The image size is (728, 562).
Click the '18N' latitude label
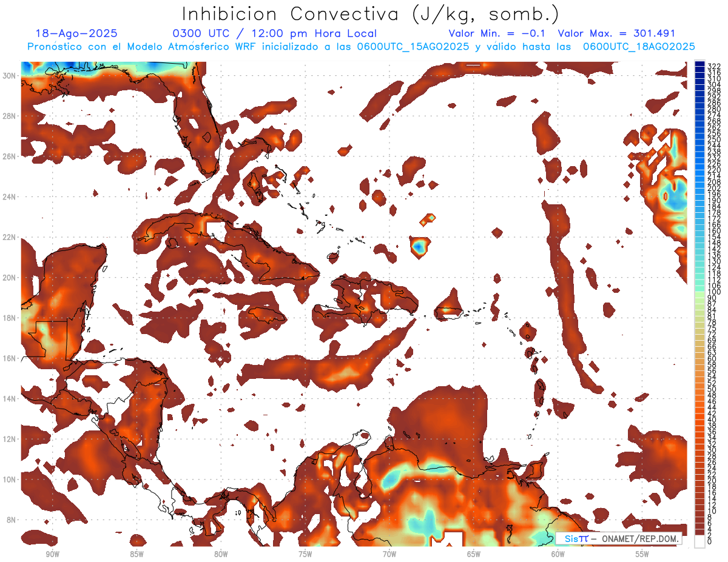point(10,318)
